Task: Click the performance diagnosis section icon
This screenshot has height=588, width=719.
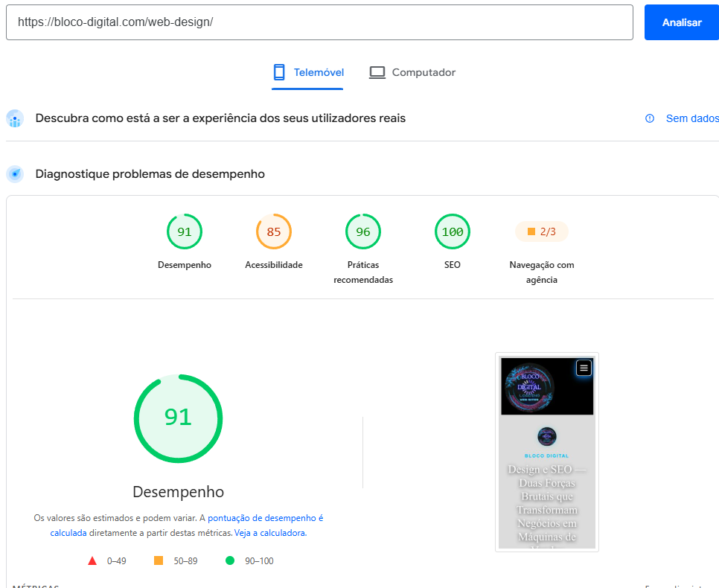Action: tap(15, 174)
